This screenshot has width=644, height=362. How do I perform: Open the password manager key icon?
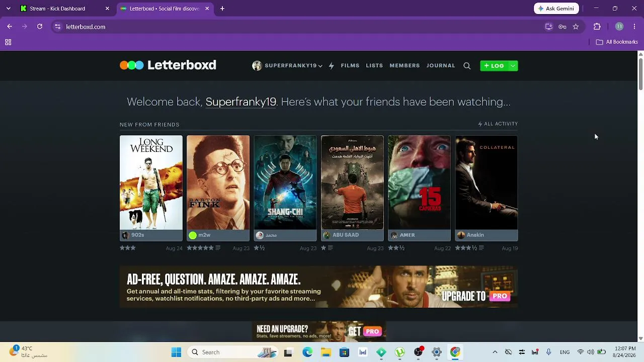(x=562, y=27)
